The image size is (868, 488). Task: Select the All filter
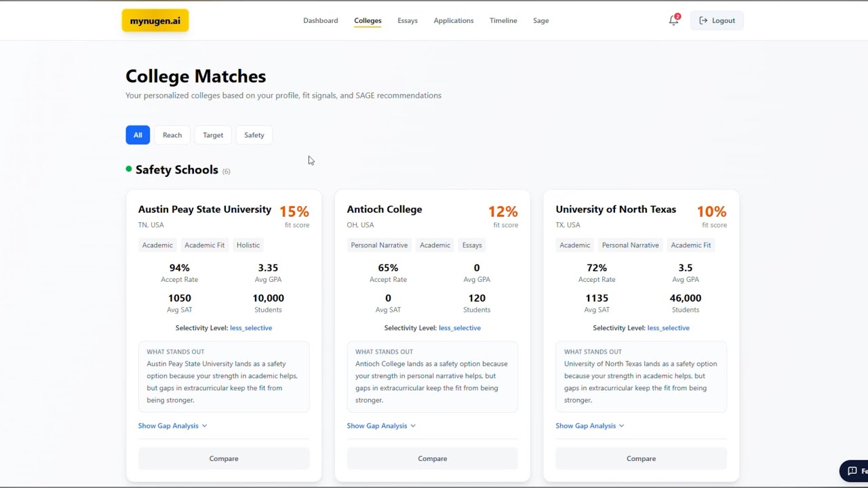point(138,135)
